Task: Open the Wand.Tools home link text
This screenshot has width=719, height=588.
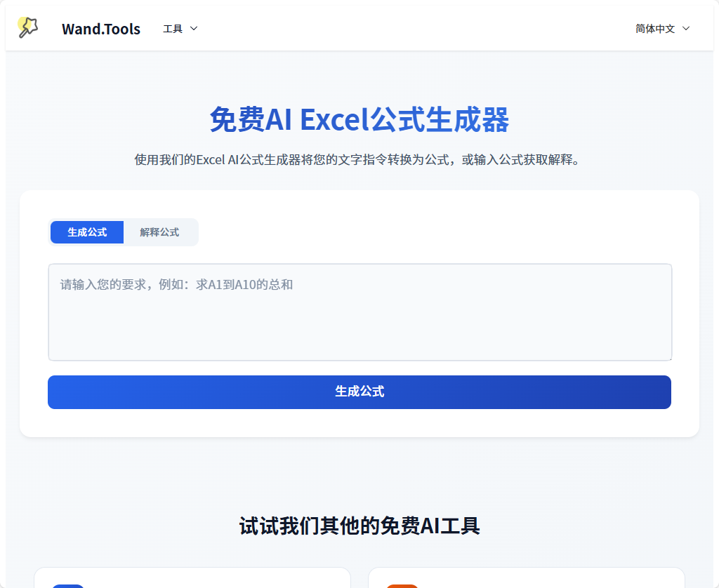Action: tap(101, 29)
